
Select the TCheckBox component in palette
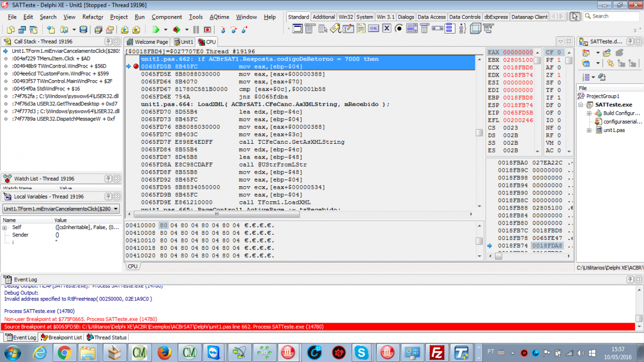coord(387,28)
